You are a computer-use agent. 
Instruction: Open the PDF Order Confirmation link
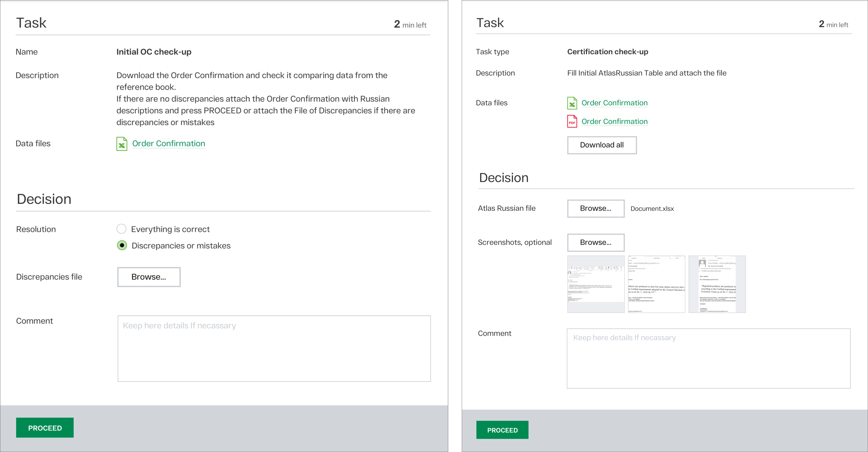614,121
